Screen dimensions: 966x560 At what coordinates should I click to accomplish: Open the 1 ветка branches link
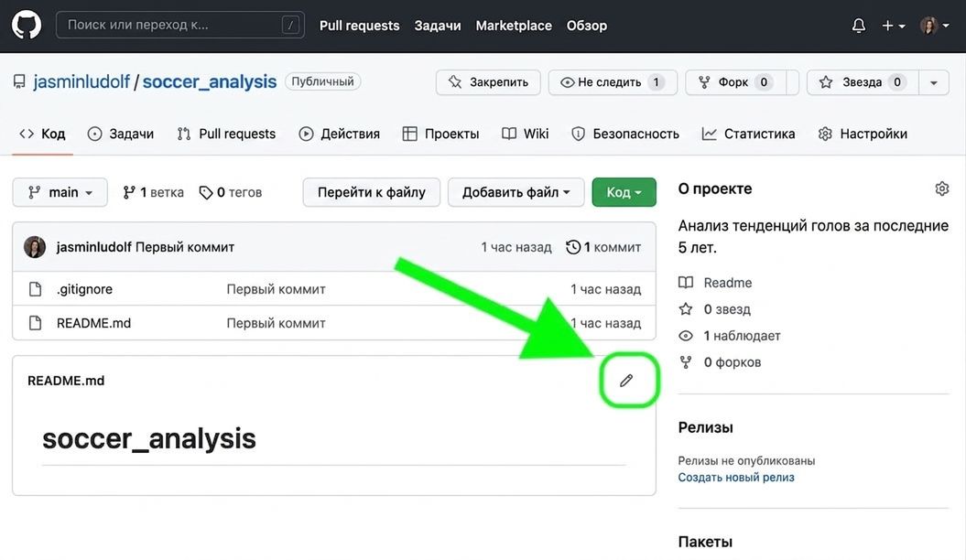154,193
